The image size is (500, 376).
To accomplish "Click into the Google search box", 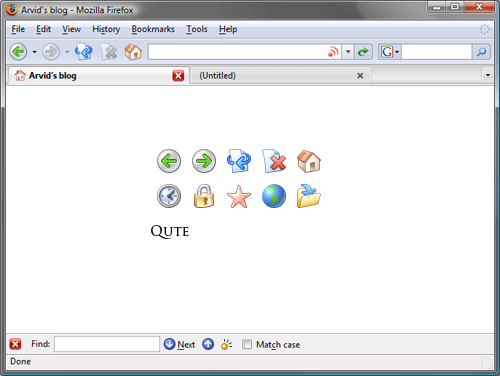I will tap(436, 52).
